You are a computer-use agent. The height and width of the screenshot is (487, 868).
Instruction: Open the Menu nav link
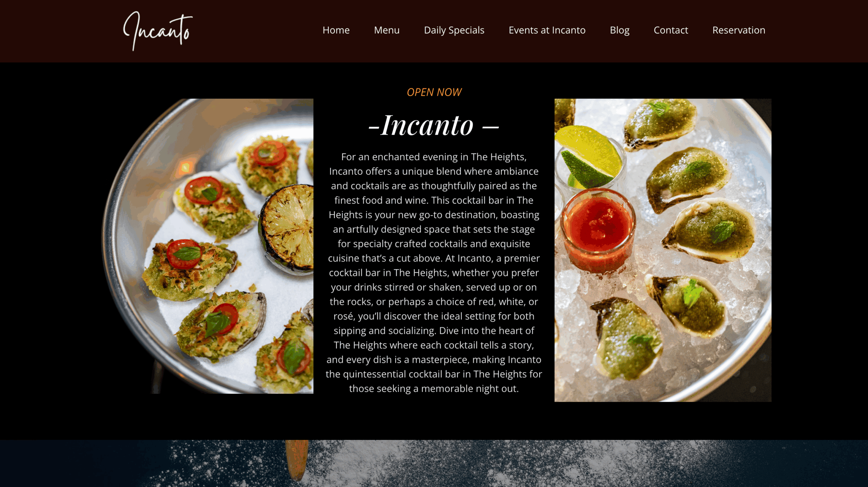[387, 30]
